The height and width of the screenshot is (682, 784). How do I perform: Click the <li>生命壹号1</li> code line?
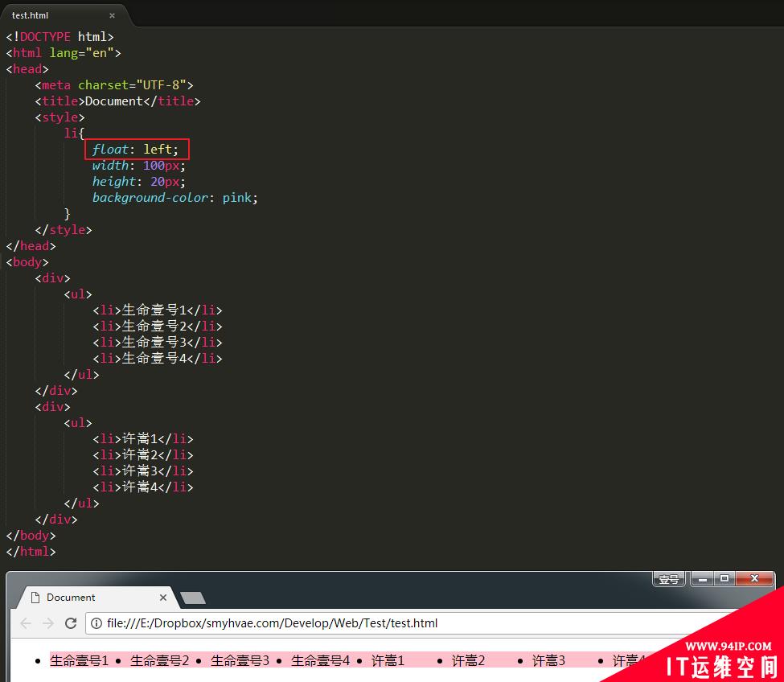pos(158,310)
